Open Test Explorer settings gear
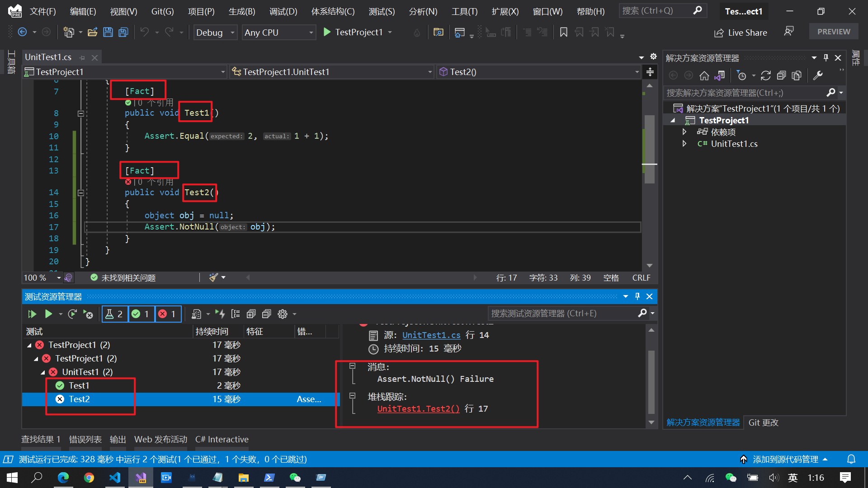The image size is (868, 488). [283, 314]
